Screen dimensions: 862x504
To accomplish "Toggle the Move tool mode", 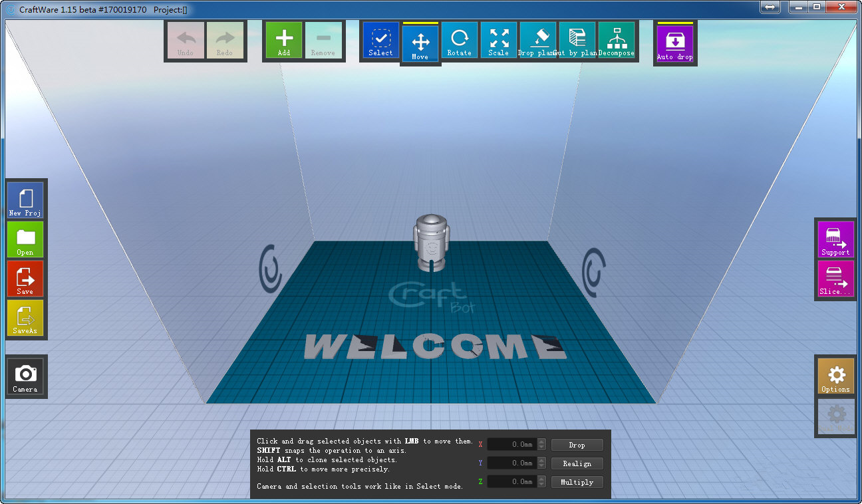I will tap(420, 44).
